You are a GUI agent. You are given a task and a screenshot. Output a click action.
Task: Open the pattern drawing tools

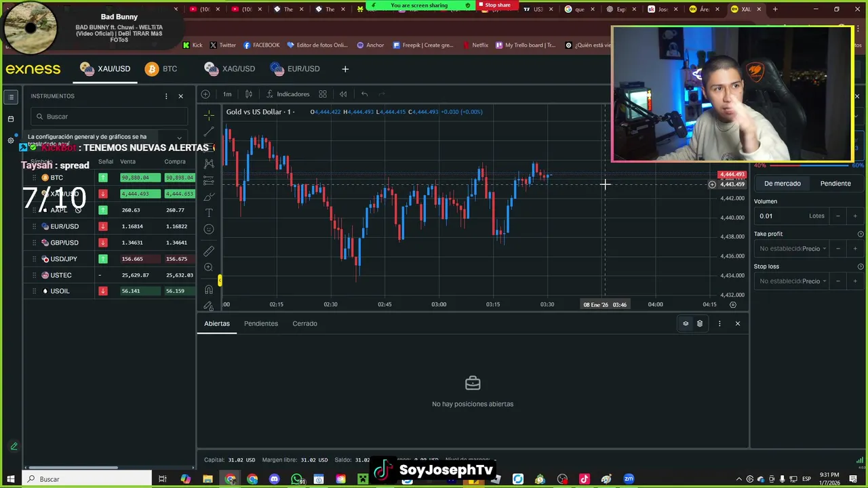coord(209,163)
